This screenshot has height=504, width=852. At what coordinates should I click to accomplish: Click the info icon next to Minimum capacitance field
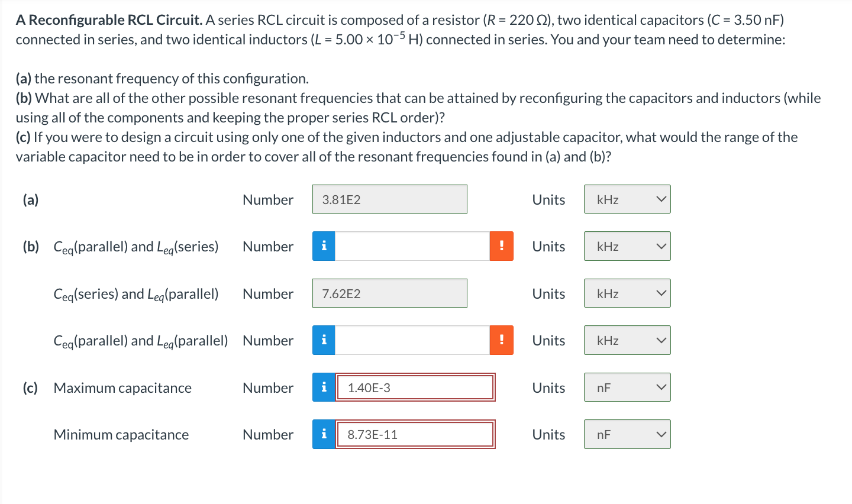pyautogui.click(x=324, y=434)
